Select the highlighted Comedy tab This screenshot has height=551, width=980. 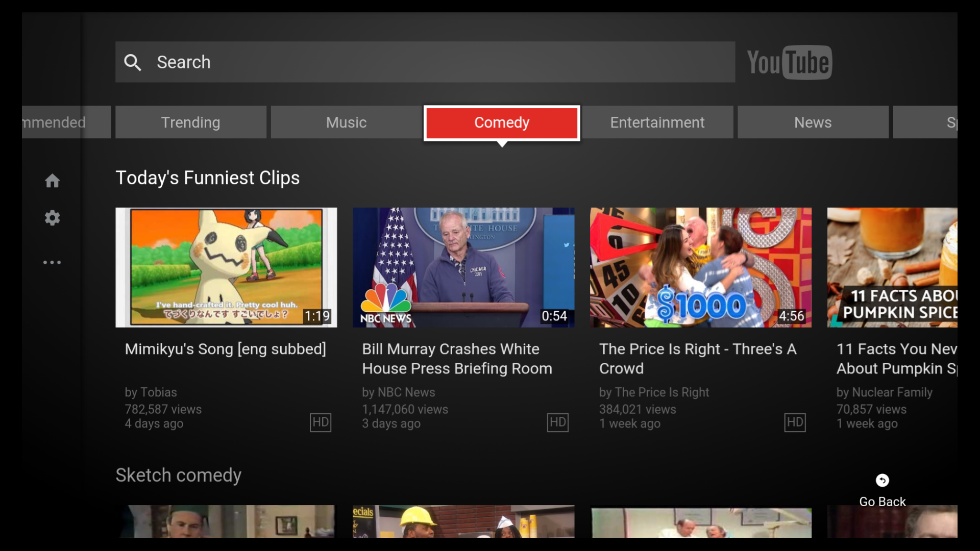click(x=502, y=122)
